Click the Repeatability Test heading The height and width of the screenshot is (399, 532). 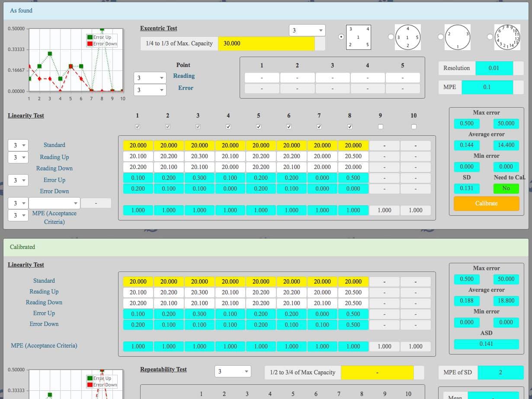(163, 369)
